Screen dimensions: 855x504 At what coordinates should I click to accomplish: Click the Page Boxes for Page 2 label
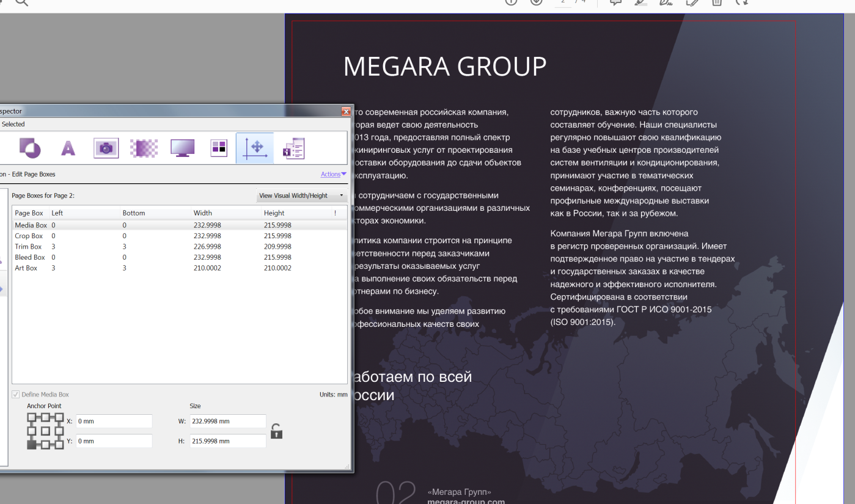(43, 195)
